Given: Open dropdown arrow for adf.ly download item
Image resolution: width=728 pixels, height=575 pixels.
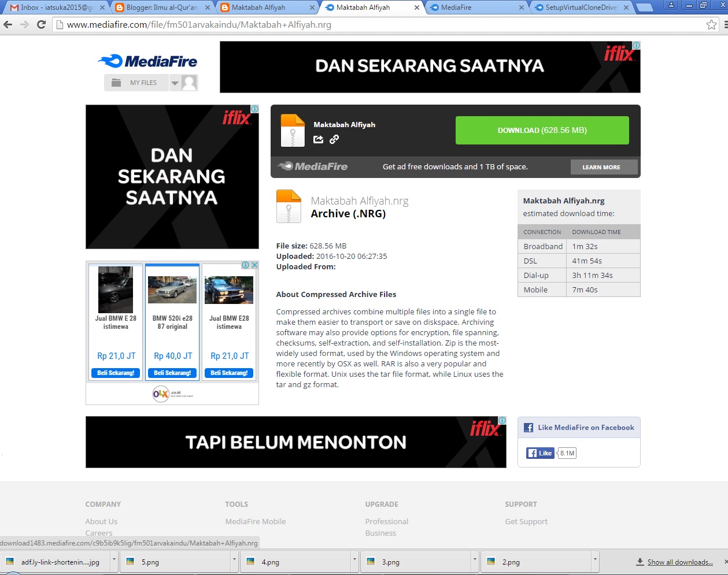Looking at the screenshot, I should (x=114, y=561).
